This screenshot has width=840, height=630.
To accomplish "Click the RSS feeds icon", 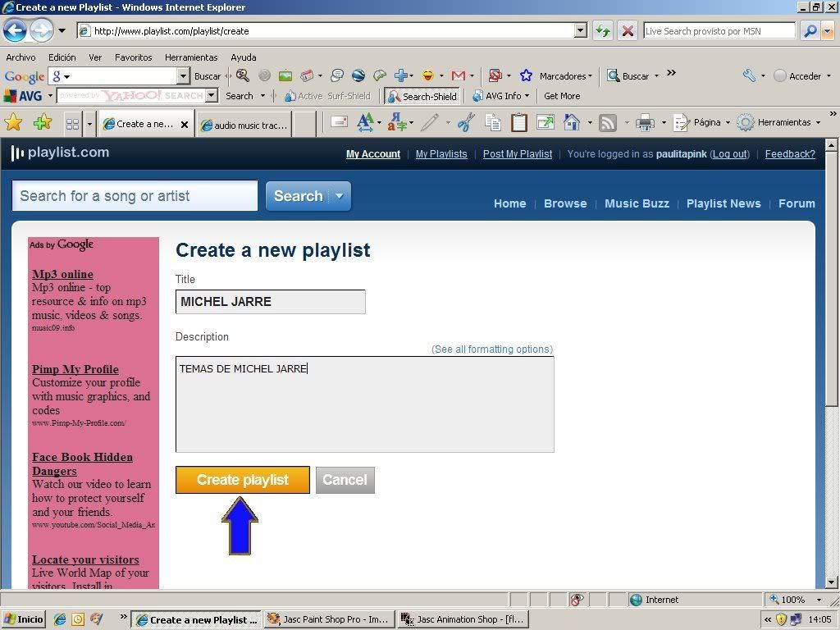I will [x=608, y=123].
